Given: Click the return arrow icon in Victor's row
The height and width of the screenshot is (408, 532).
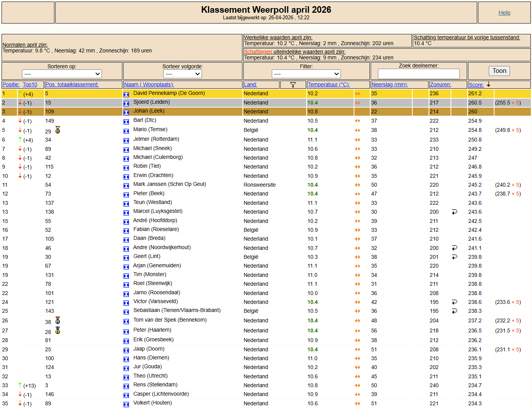Looking at the screenshot, I should tap(454, 302).
